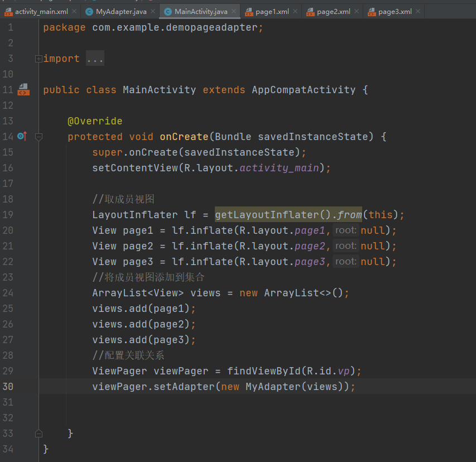Click the override method gutter icon on line 14
This screenshot has height=462, width=476.
pyautogui.click(x=22, y=136)
